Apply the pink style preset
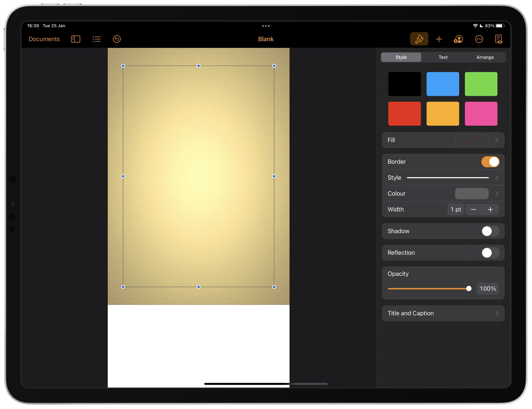 [x=481, y=114]
